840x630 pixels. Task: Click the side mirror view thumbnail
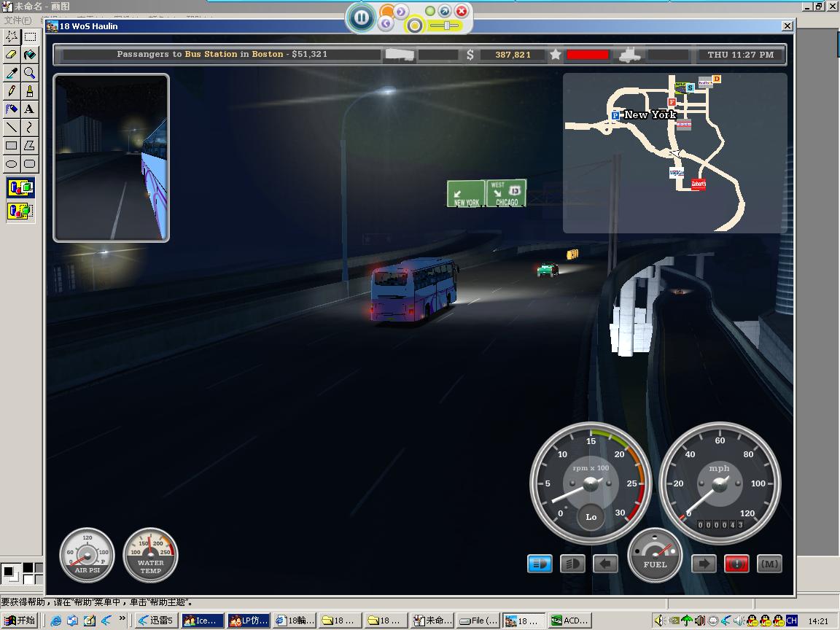112,157
